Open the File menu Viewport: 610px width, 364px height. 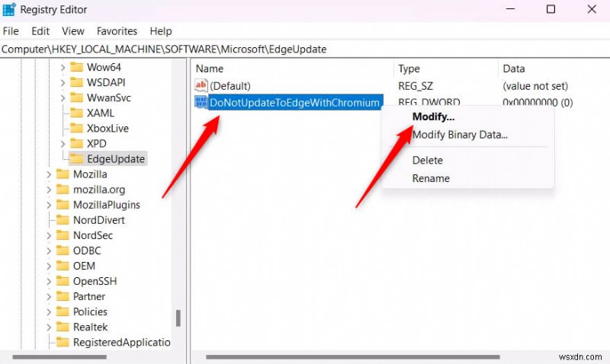pyautogui.click(x=11, y=31)
